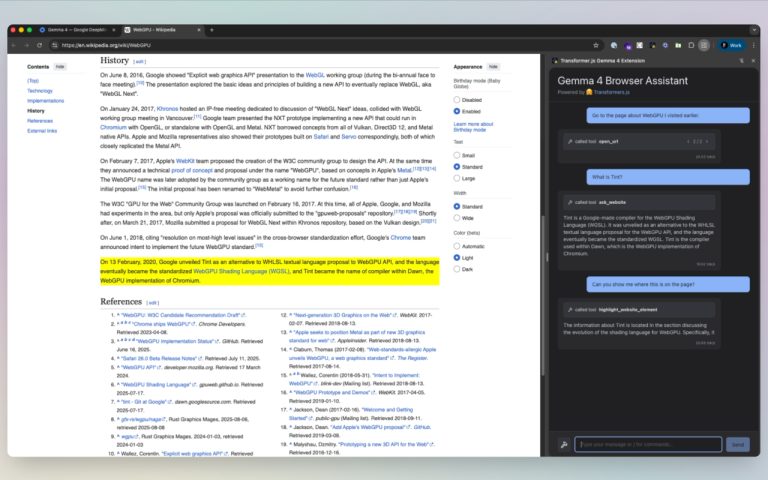Image resolution: width=768 pixels, height=480 pixels.
Task: Click the wrench icon on open_url tool call
Action: click(570, 142)
